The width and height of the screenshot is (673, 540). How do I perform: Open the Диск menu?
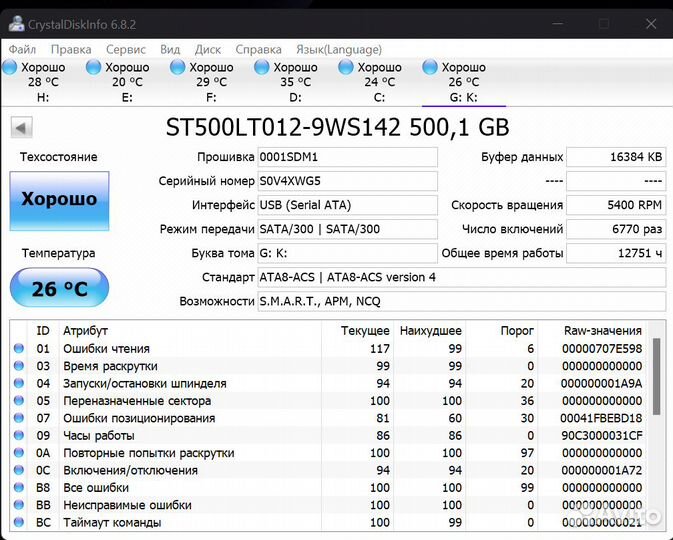click(208, 50)
